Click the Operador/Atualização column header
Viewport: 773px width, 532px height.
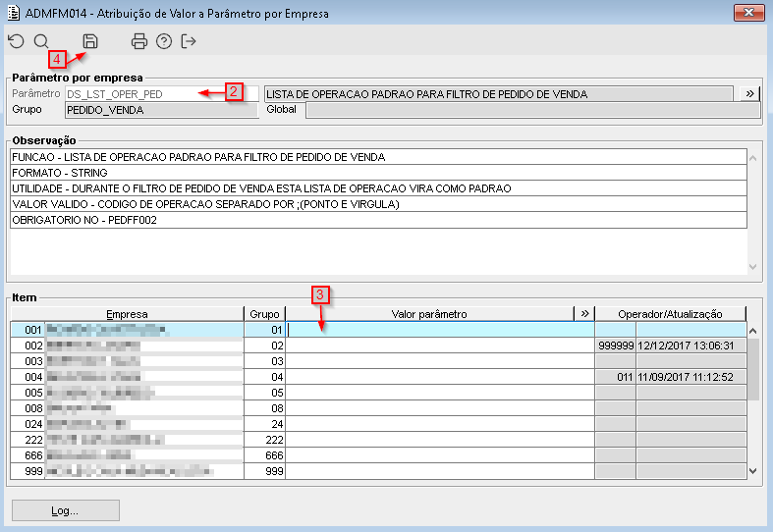671,314
